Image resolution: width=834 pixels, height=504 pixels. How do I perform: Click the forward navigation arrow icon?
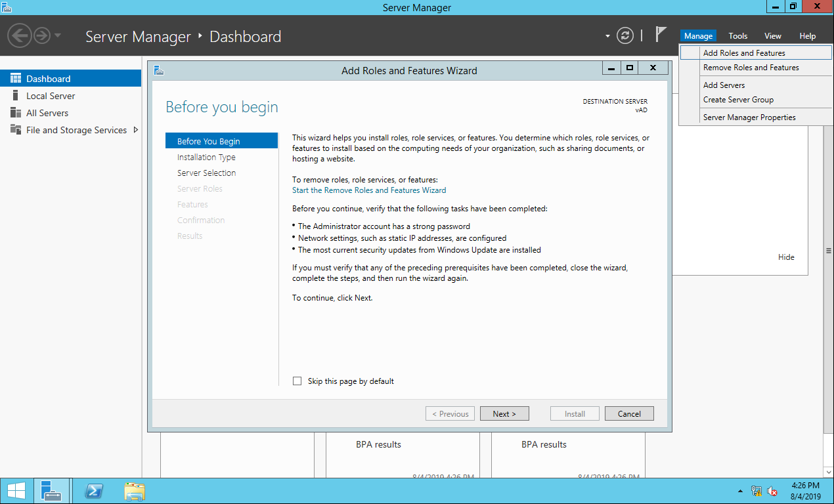tap(42, 35)
